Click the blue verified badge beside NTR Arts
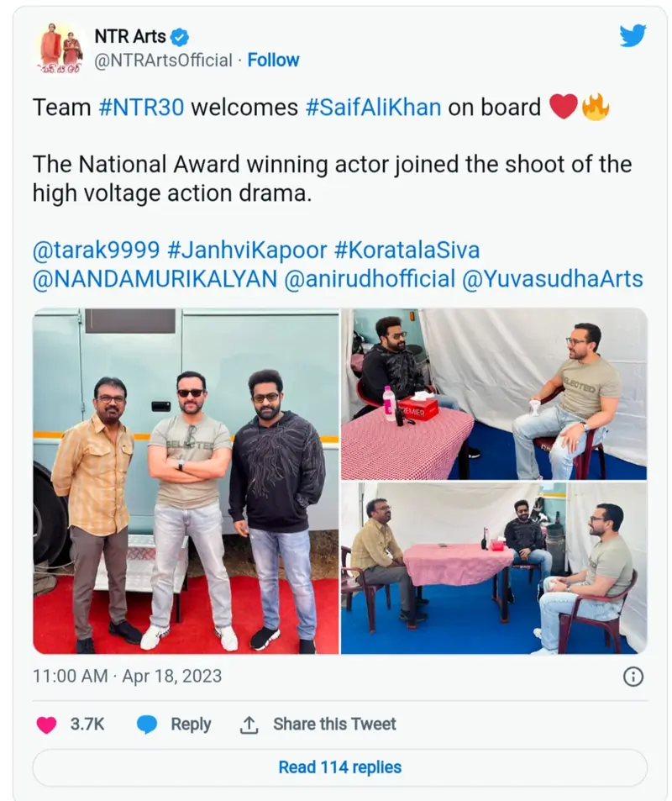The image size is (672, 801). click(179, 37)
